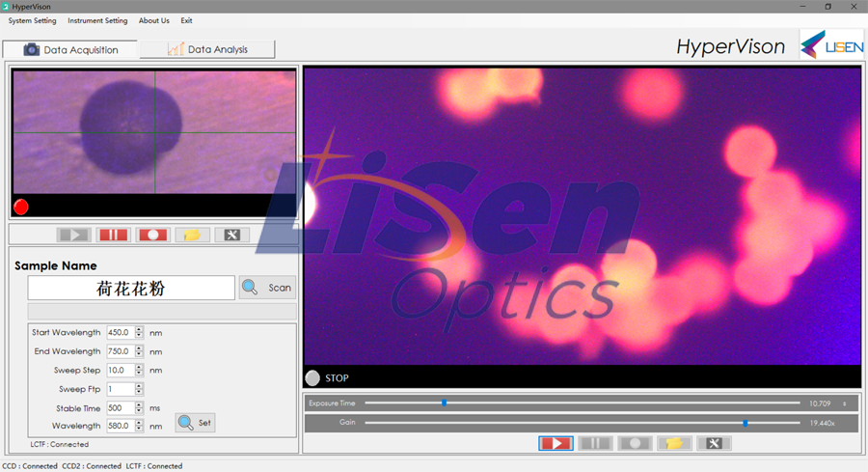Screen dimensions: 868x472
Task: Increase the Wavelength value
Action: (139, 423)
